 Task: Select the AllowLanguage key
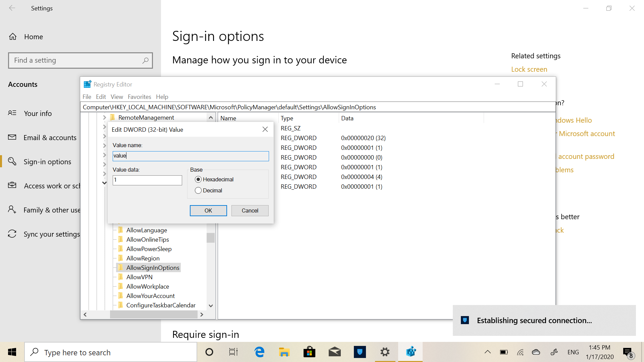[147, 230]
